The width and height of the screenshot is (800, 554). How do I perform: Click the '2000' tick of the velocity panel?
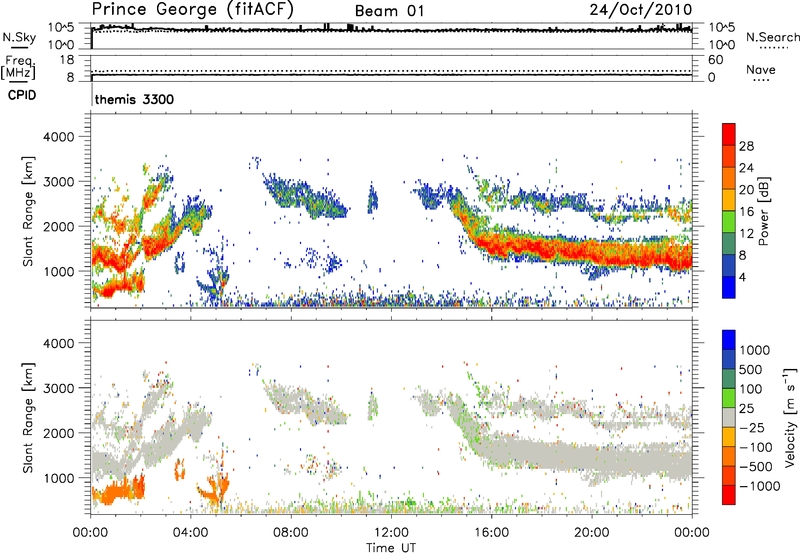[58, 433]
